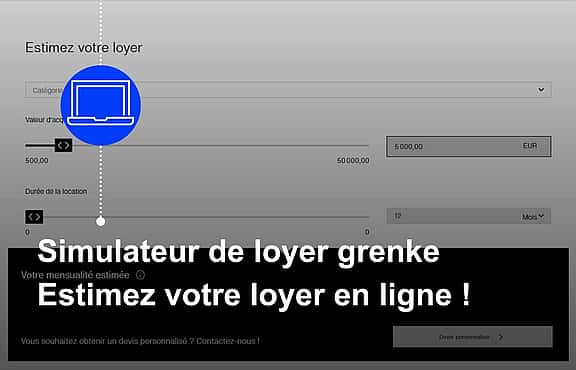This screenshot has height=370, width=576.
Task: Click the Estimez votre loyer en ligne text
Action: [x=254, y=295]
